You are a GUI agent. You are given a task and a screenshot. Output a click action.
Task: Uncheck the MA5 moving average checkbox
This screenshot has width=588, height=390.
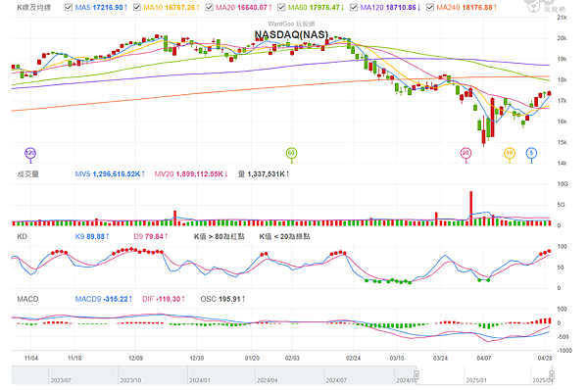point(69,7)
